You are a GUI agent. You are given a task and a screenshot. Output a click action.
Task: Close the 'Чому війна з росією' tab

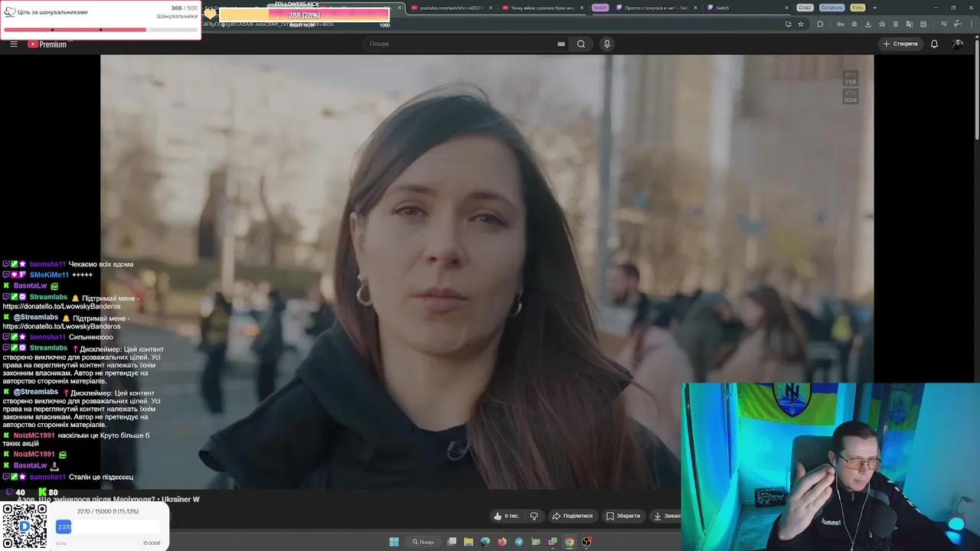tap(582, 8)
